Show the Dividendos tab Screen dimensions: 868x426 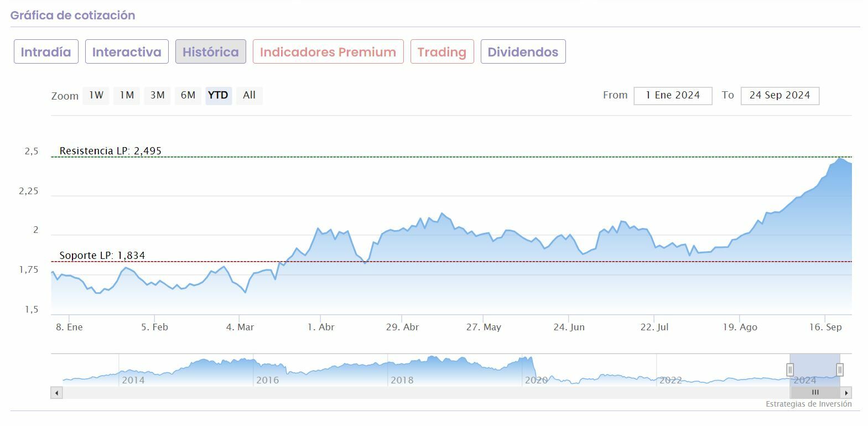[523, 52]
